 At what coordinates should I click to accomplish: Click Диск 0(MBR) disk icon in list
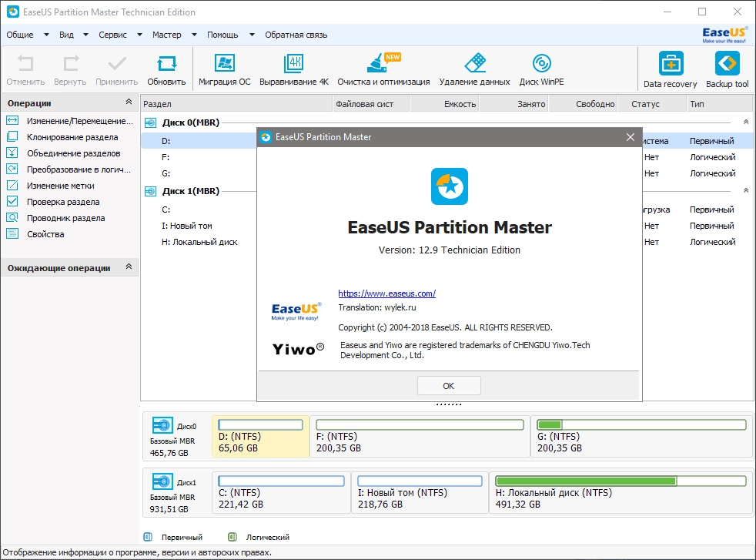pyautogui.click(x=150, y=123)
